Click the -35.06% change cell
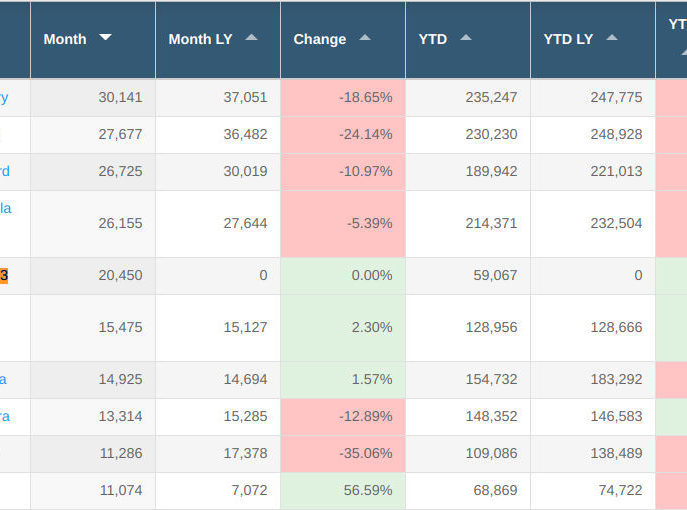 click(343, 453)
